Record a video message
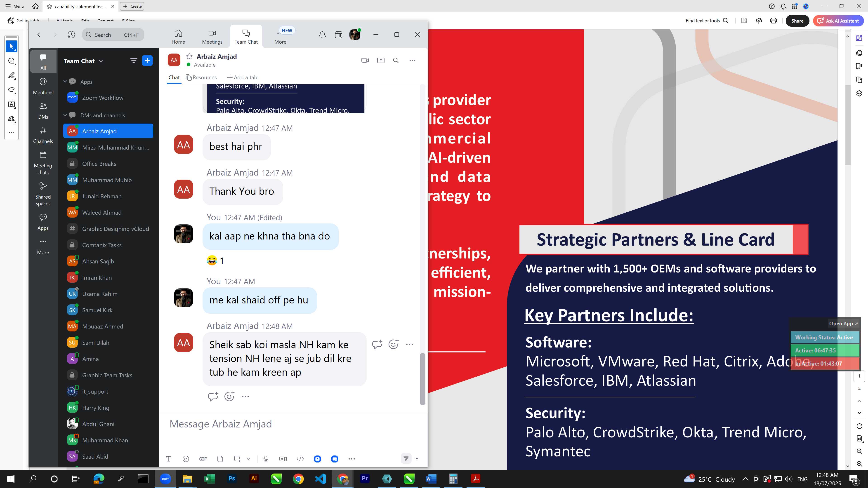Viewport: 868px width, 488px height. (x=283, y=459)
